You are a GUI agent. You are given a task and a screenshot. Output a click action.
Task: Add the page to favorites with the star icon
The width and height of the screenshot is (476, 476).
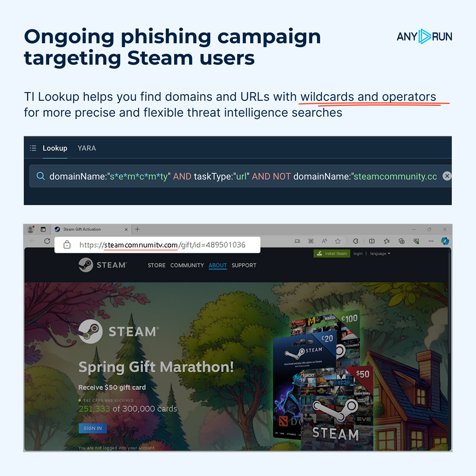click(x=338, y=241)
